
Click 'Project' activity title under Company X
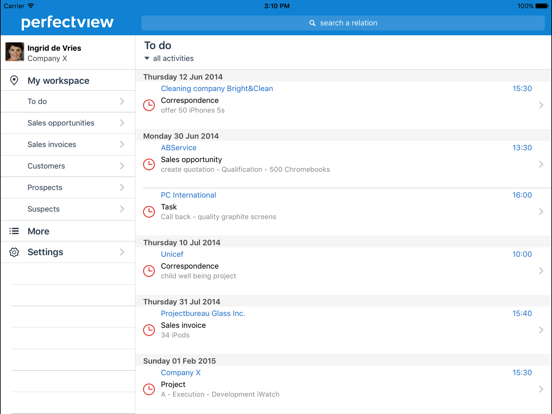(x=173, y=384)
